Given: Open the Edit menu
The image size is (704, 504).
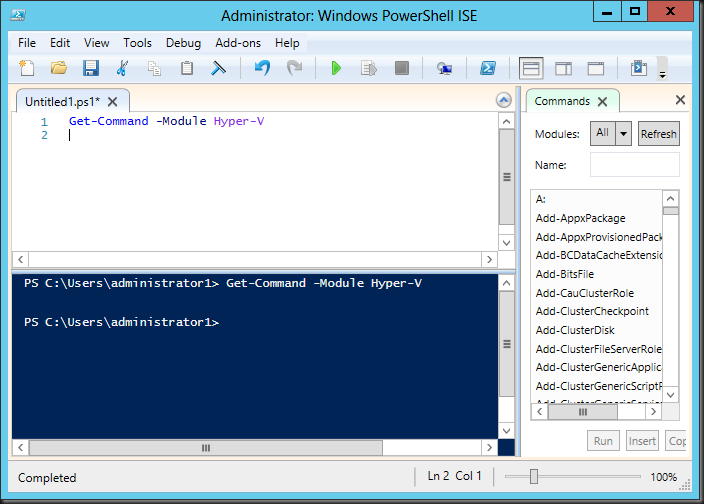Looking at the screenshot, I should point(60,43).
